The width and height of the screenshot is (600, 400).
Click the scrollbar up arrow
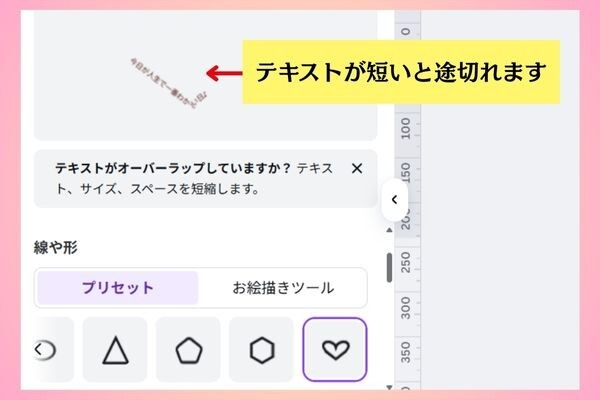click(389, 230)
